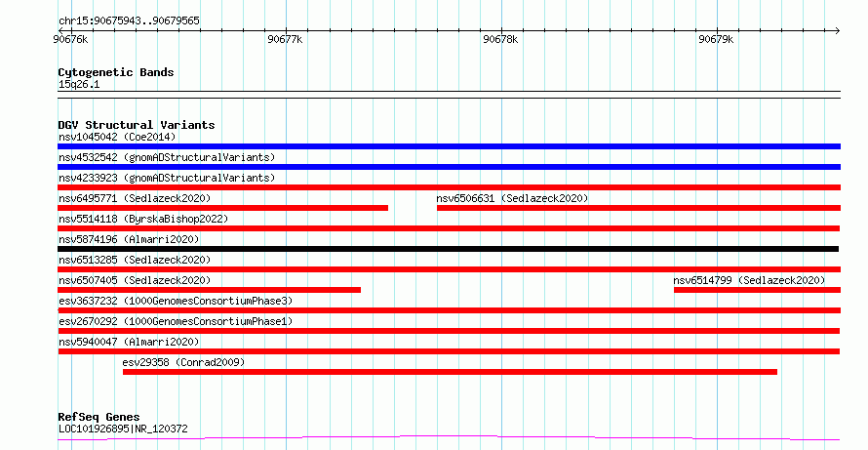
Task: Select the red nsv6507405 variant bar
Action: pyautogui.click(x=210, y=290)
